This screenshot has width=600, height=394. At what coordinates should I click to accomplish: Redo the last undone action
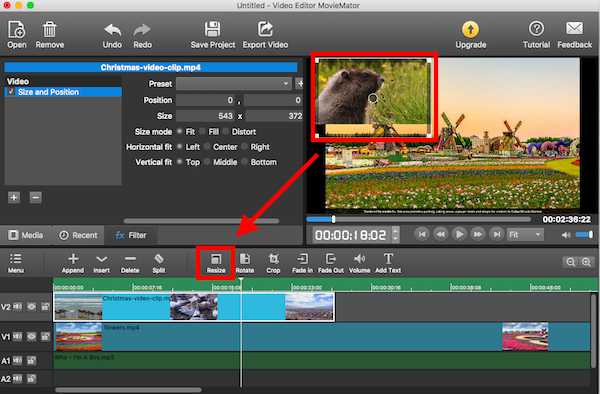pyautogui.click(x=142, y=35)
